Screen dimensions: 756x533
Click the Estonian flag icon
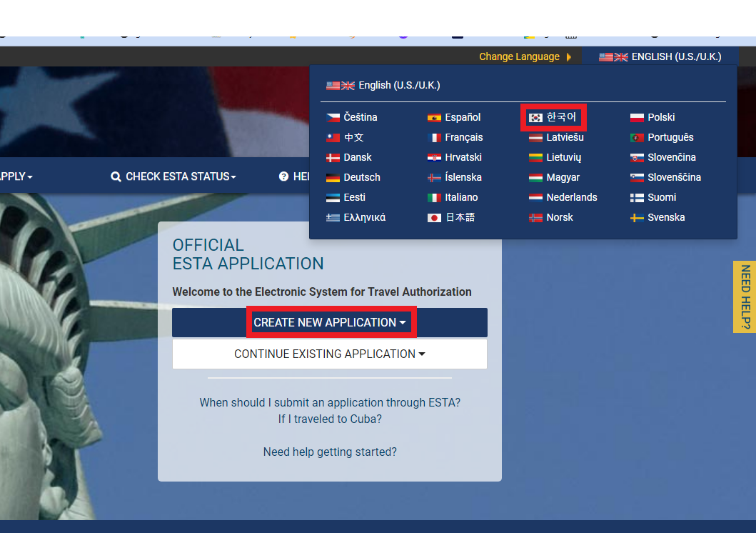pyautogui.click(x=333, y=198)
